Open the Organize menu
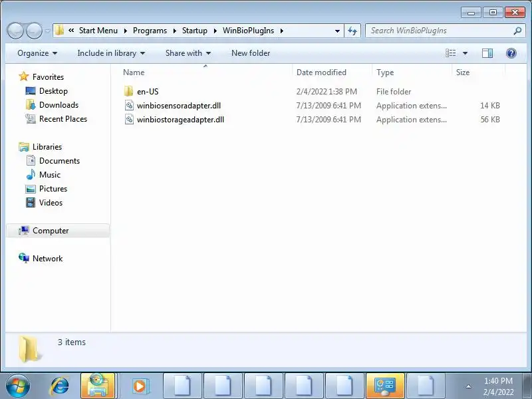This screenshot has height=399, width=532. (37, 53)
